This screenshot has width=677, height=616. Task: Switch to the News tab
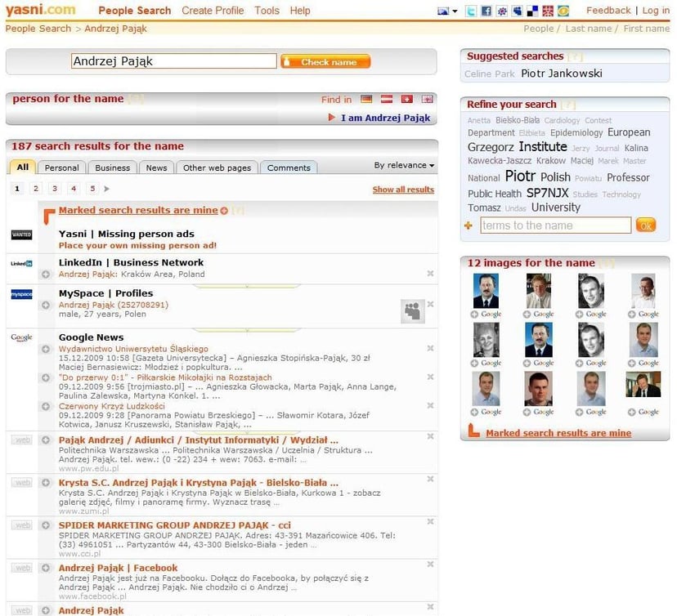pos(156,167)
